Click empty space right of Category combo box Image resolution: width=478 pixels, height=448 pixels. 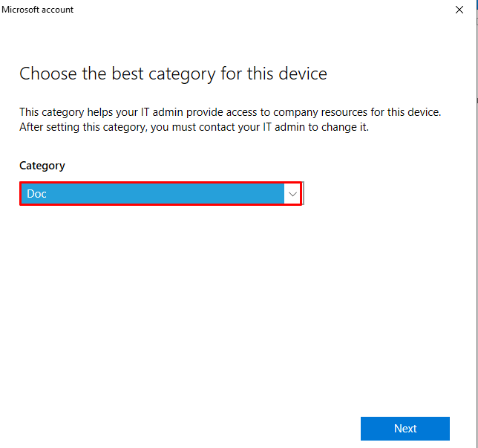click(x=386, y=194)
